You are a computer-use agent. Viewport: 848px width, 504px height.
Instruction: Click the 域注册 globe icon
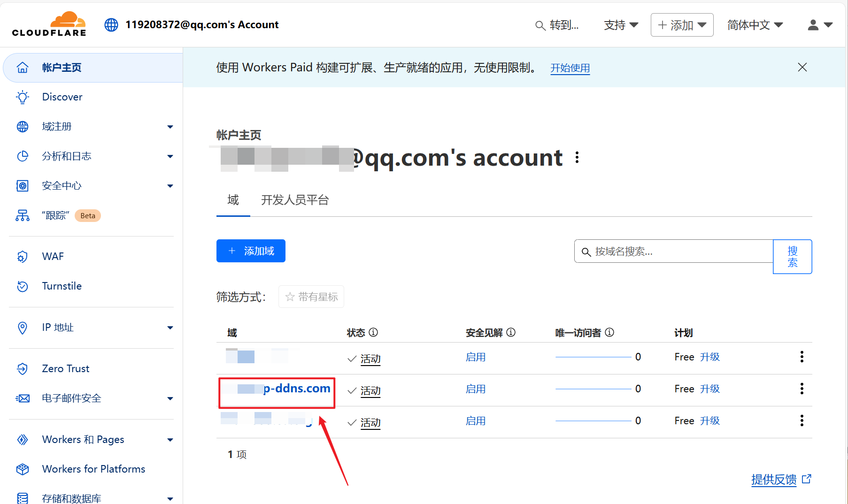pos(23,127)
